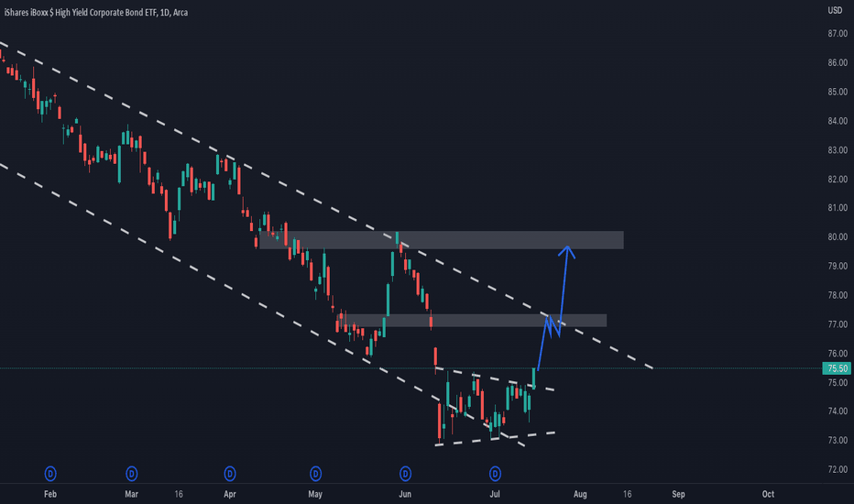The image size is (854, 504).
Task: Click the dividend marker above Mar
Action: (x=131, y=474)
